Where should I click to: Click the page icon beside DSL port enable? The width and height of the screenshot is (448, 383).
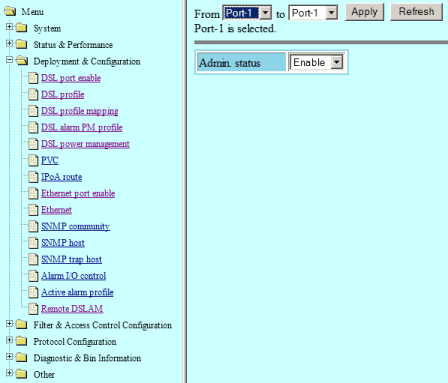click(33, 78)
